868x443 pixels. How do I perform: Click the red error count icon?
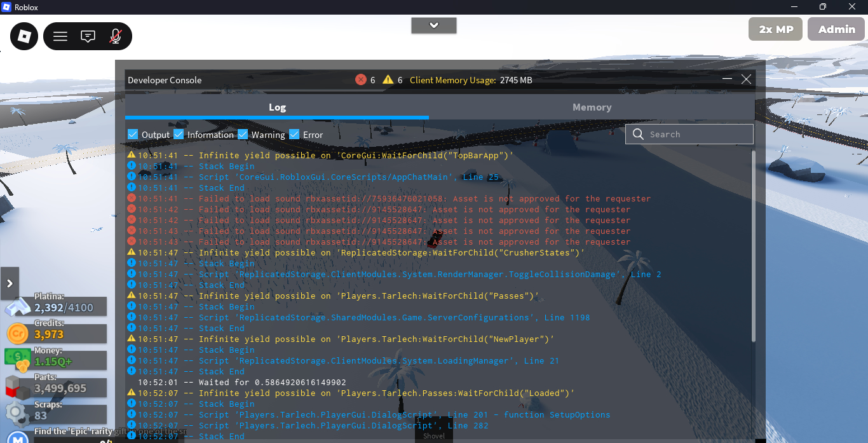361,79
